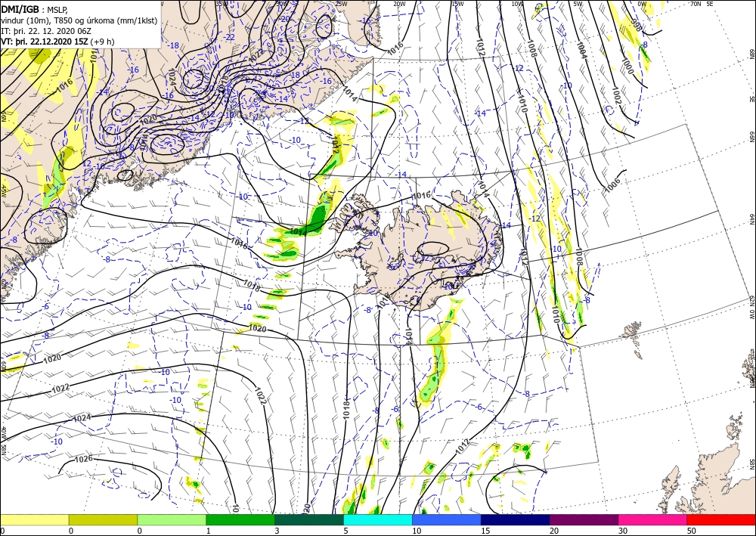Click the '25W' longitude label

point(340,4)
